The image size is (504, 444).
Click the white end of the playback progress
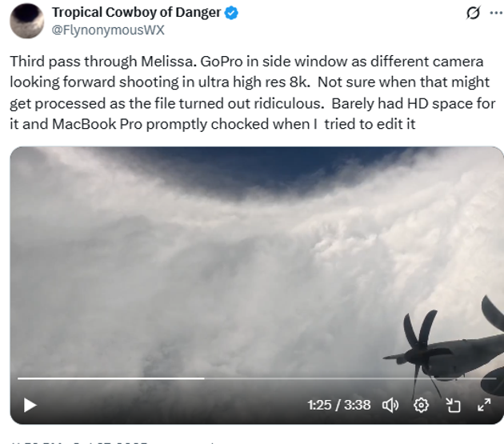(203, 378)
